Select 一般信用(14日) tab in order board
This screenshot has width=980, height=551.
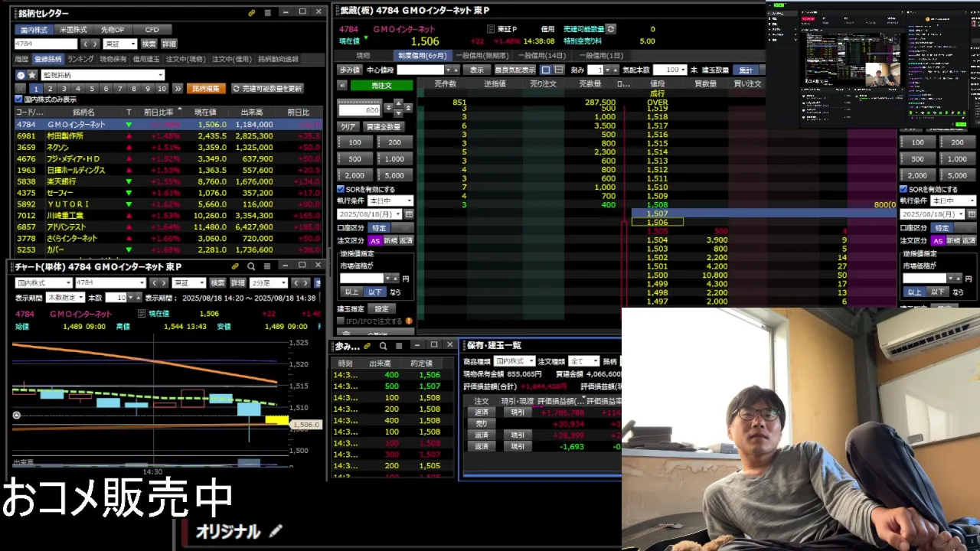coord(541,56)
